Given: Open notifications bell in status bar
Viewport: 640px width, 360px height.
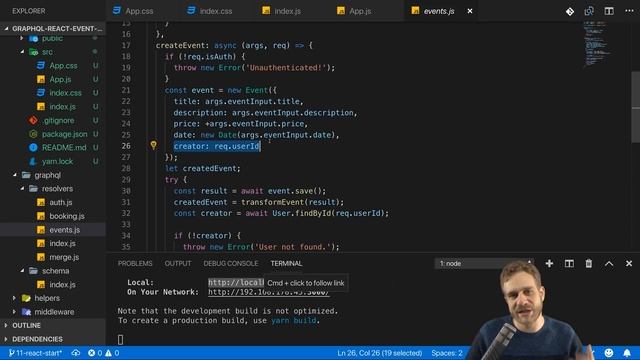Looking at the screenshot, I should point(627,353).
